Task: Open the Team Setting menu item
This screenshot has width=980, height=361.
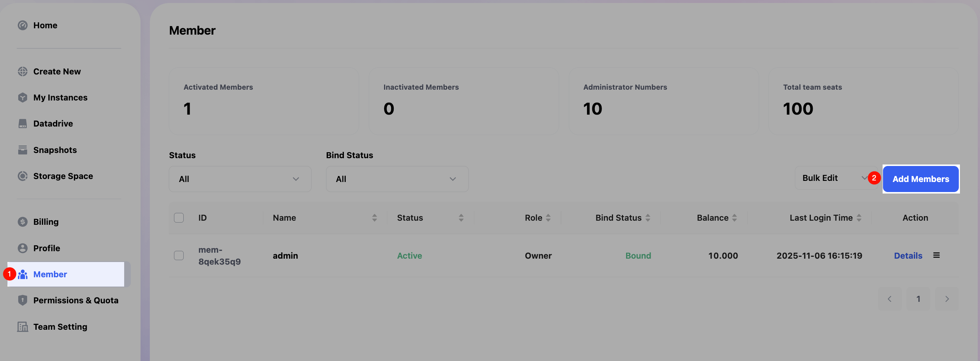Action: coord(60,327)
